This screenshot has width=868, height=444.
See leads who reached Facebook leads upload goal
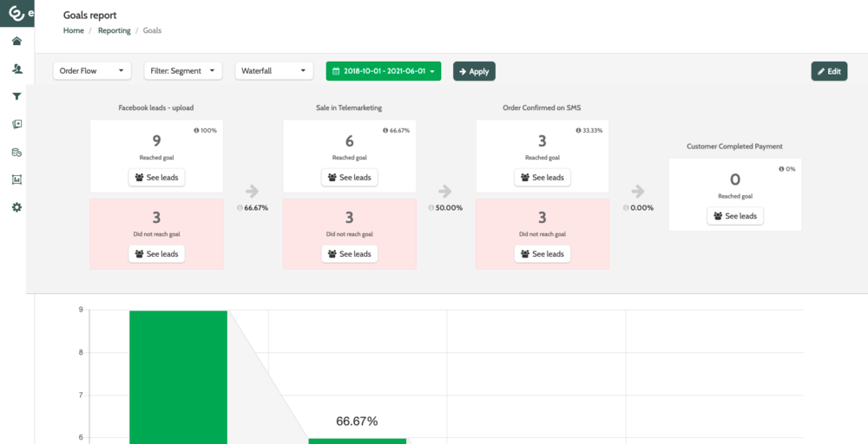156,178
